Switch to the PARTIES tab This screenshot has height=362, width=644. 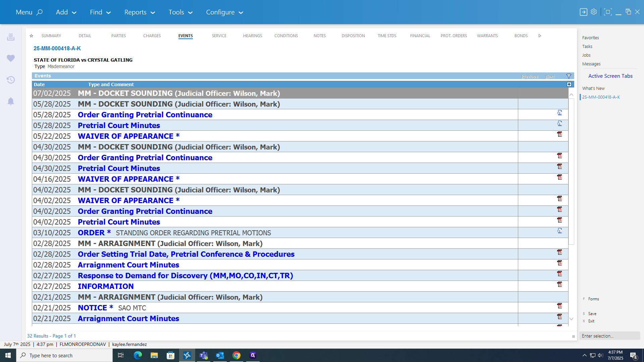click(118, 36)
